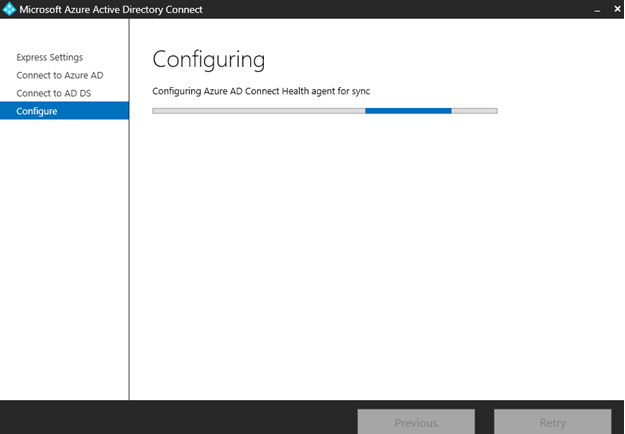This screenshot has height=434, width=625.
Task: Click the Azure AD Connect logo icon
Action: (x=10, y=10)
